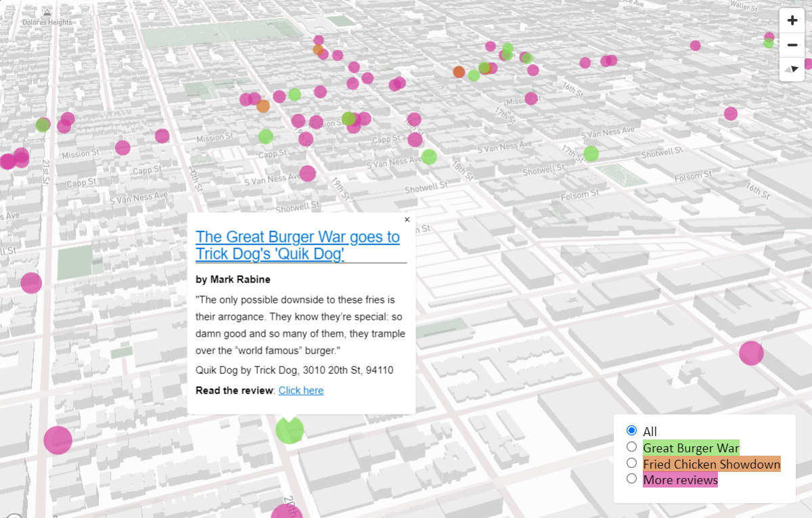The image size is (812, 518).
Task: Reset map bearing with the compass icon
Action: [792, 68]
